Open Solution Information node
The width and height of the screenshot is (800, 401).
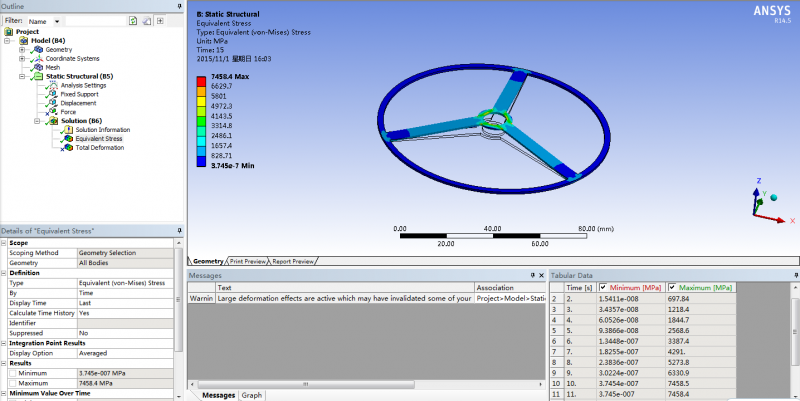click(101, 130)
